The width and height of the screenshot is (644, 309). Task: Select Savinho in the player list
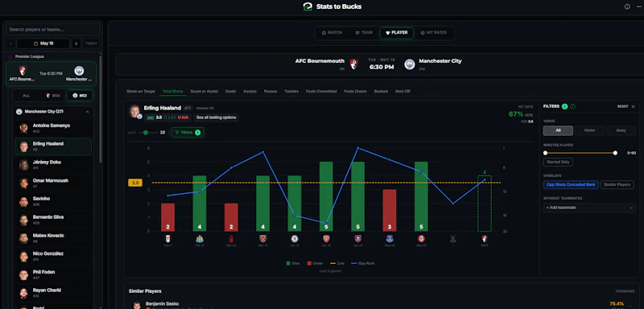(53, 201)
